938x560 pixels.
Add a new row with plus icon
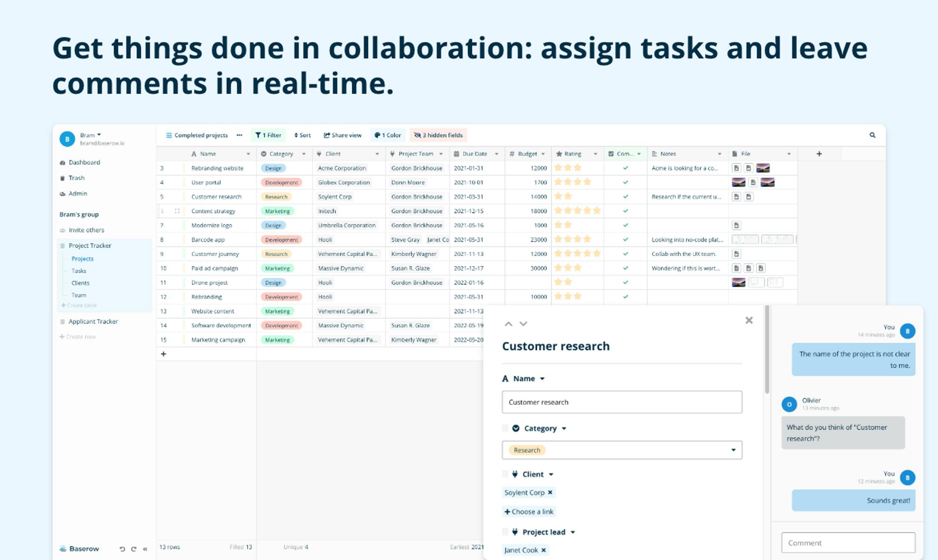(163, 354)
